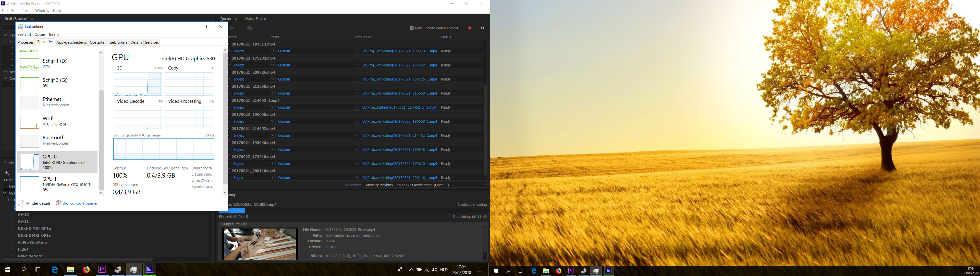Open the Action Center notification icon
The image size is (980, 276).
coord(480,270)
